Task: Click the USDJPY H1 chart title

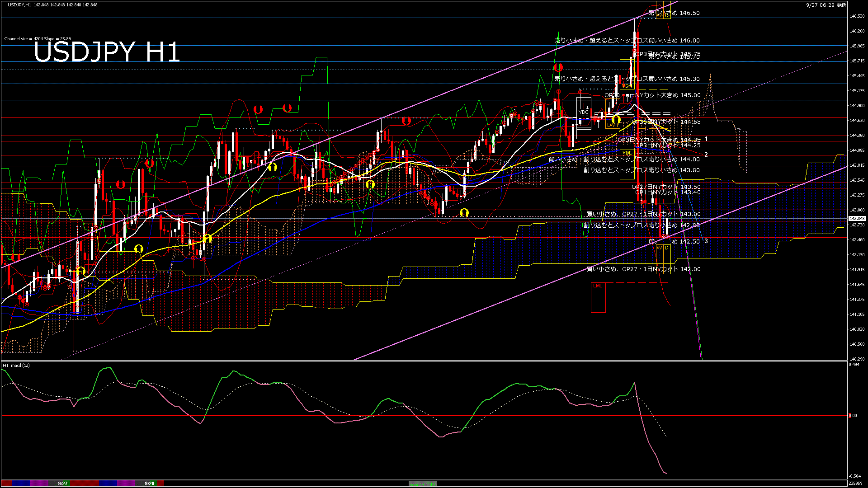Action: 107,52
